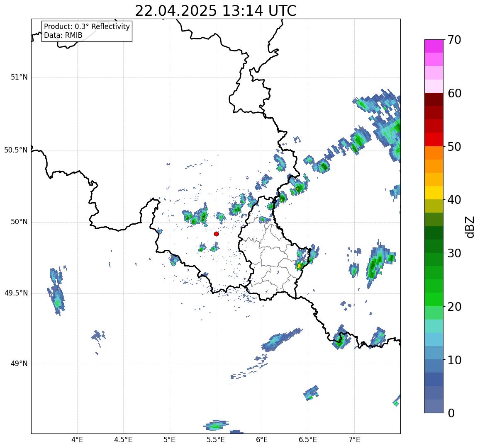Click the "5°E" longitude label
Viewport: 480px width, 448px height.
coord(170,440)
